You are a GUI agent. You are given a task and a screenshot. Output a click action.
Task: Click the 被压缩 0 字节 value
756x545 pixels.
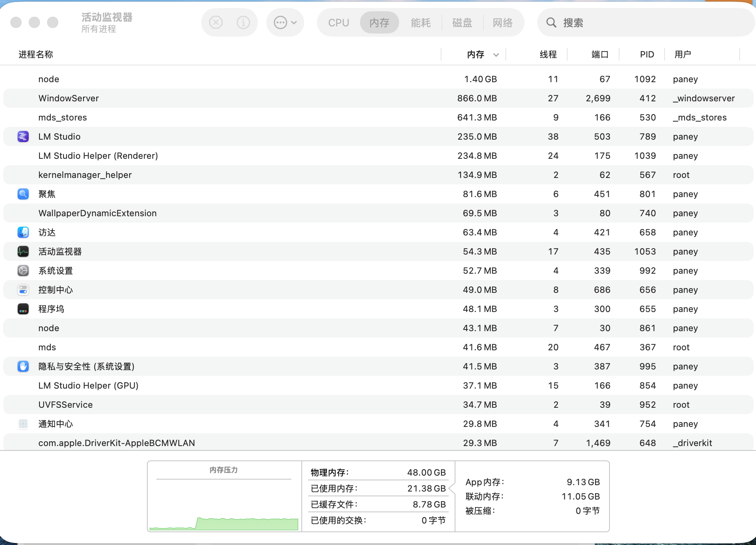pos(588,511)
